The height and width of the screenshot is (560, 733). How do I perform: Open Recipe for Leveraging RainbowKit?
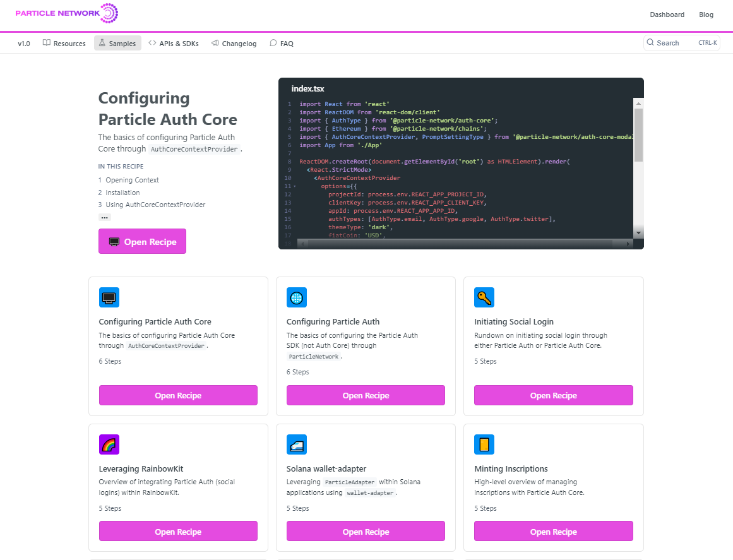pos(178,531)
